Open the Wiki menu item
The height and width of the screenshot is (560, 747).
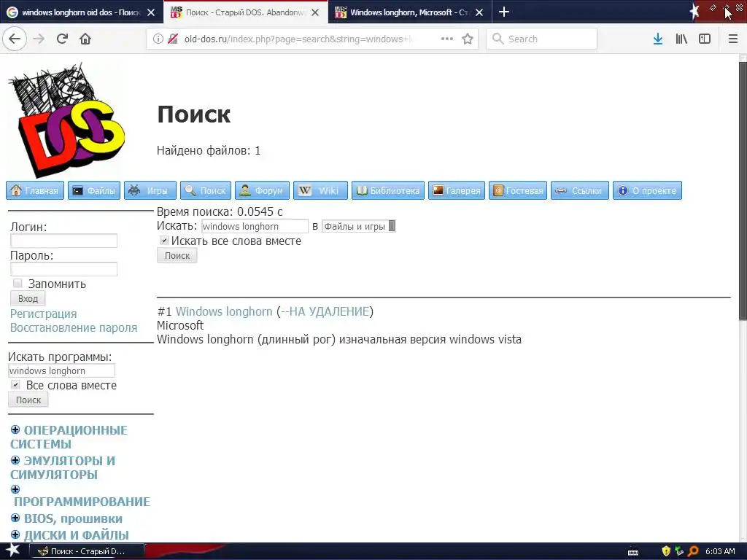click(320, 190)
